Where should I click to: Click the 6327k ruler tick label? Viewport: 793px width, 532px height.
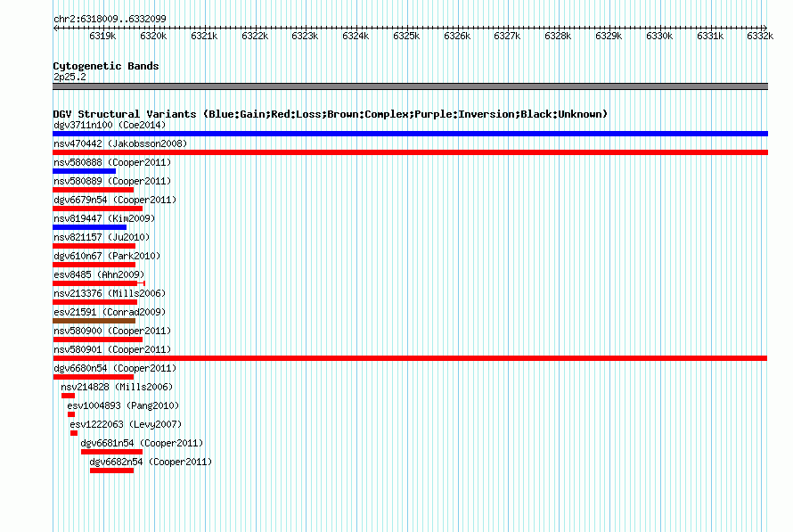[507, 36]
